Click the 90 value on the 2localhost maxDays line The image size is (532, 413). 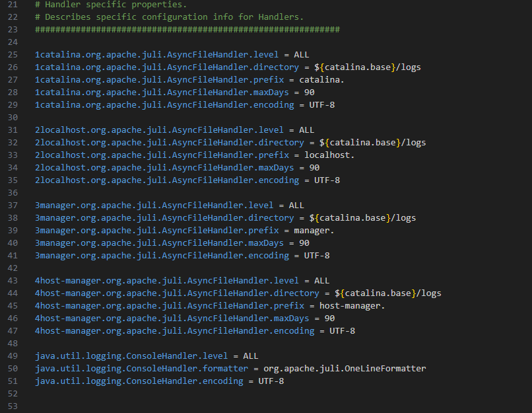[314, 168]
